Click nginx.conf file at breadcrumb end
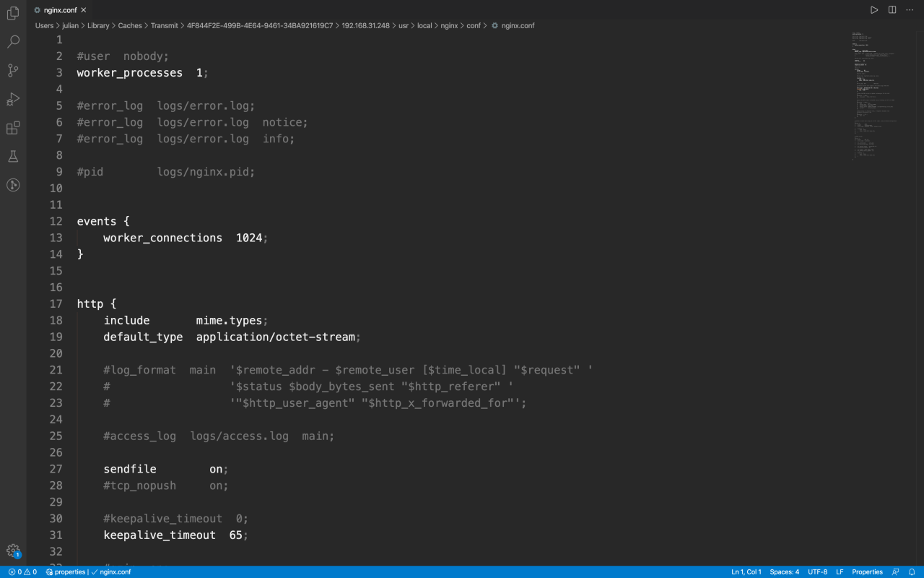The image size is (924, 578). (513, 25)
